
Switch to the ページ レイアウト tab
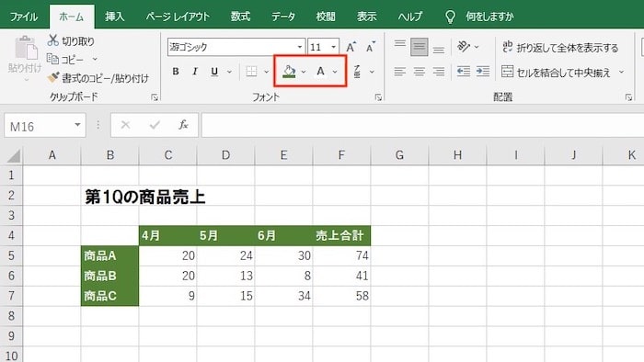pos(178,17)
